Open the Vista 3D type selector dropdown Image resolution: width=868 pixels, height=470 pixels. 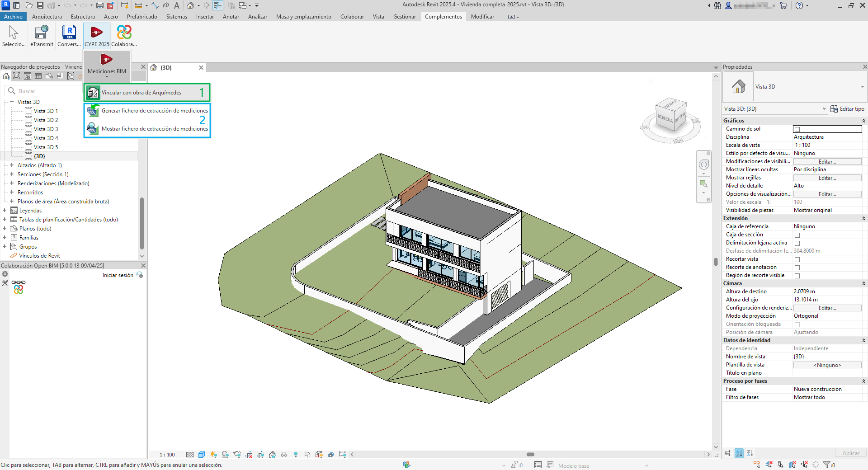click(862, 87)
